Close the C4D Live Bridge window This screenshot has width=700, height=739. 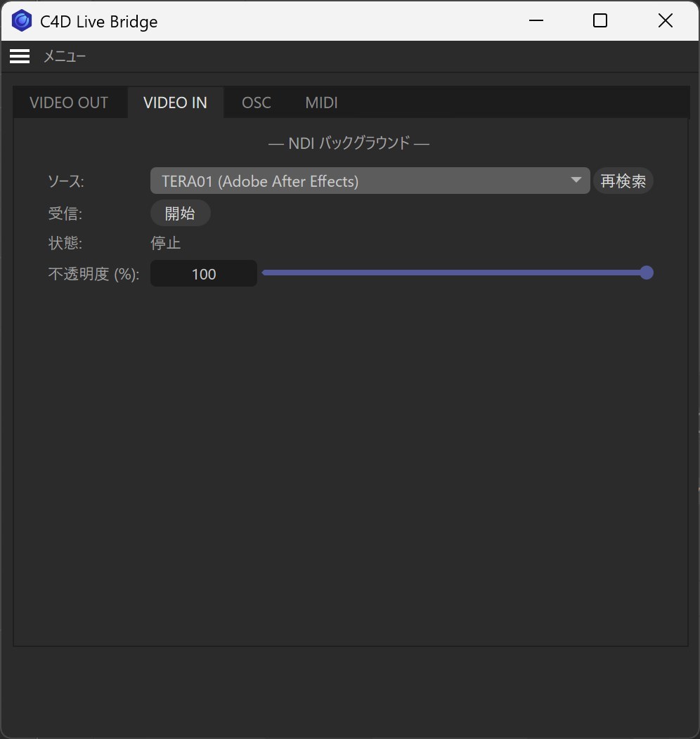tap(665, 20)
